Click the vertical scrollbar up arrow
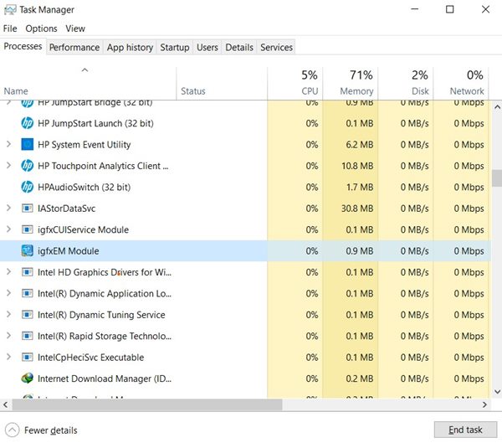 tap(497, 107)
